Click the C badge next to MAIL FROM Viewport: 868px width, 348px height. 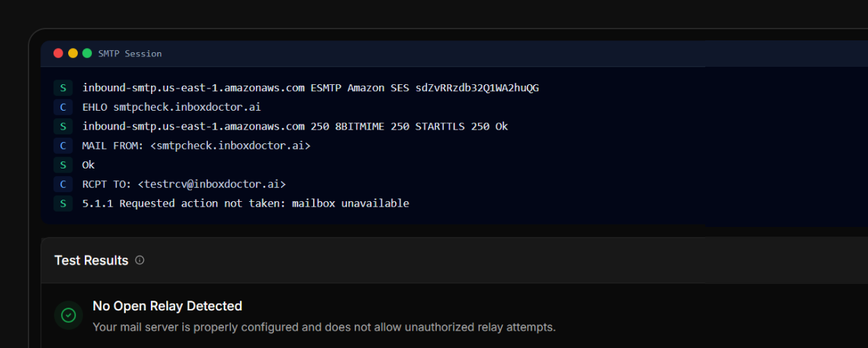pos(63,146)
